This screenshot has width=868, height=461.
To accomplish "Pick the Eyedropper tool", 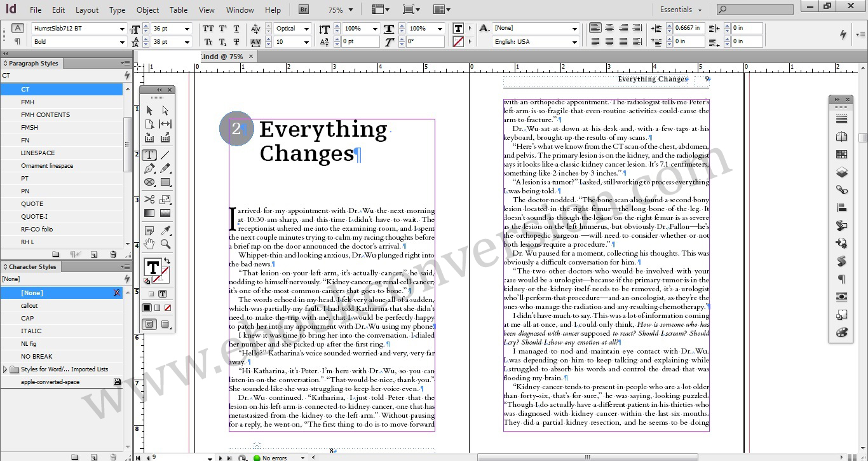I will point(165,230).
